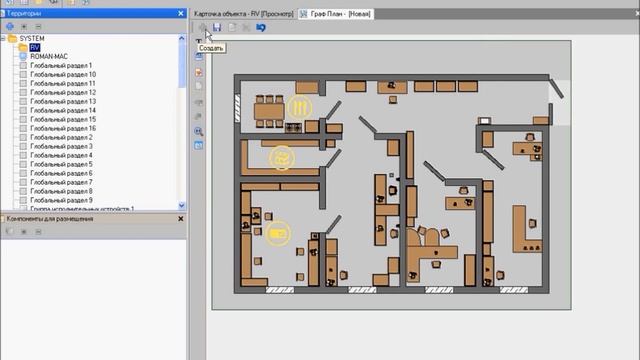Click expand-all icon in Компоненты для размещения toolbar

coord(24,231)
